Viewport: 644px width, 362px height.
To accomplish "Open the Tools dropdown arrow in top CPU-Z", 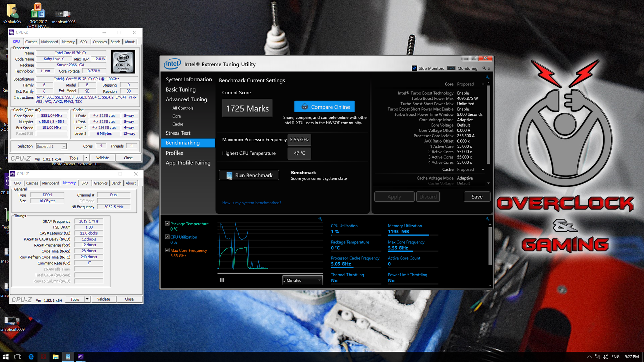I will (86, 158).
